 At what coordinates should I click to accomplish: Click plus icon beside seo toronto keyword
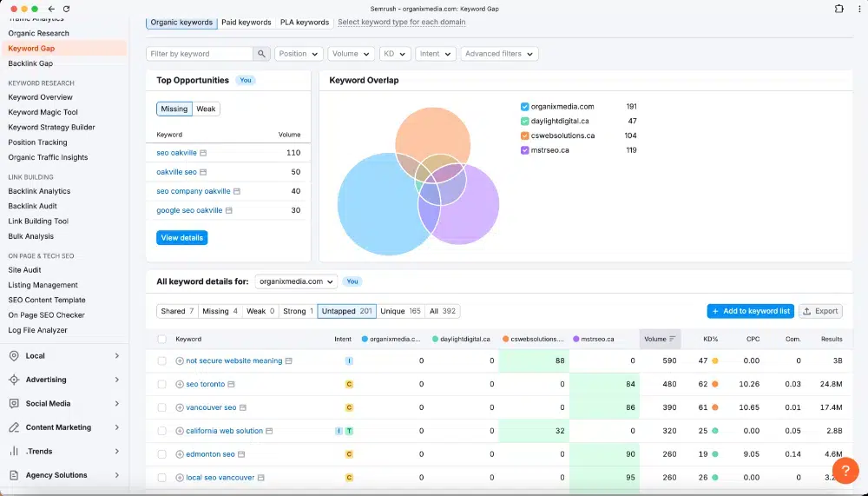(180, 384)
